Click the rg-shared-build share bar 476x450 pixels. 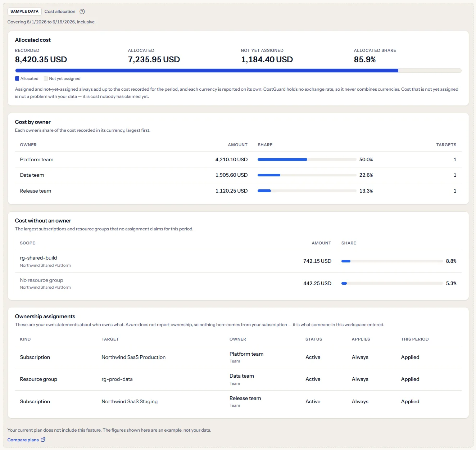(x=392, y=261)
